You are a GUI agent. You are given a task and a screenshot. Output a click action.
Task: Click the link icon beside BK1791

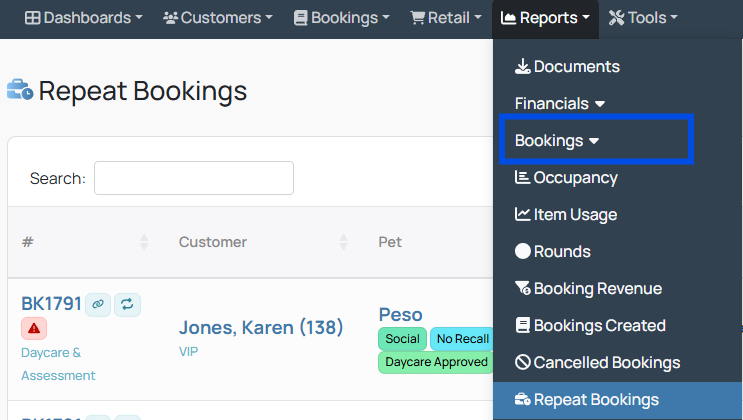tap(98, 304)
